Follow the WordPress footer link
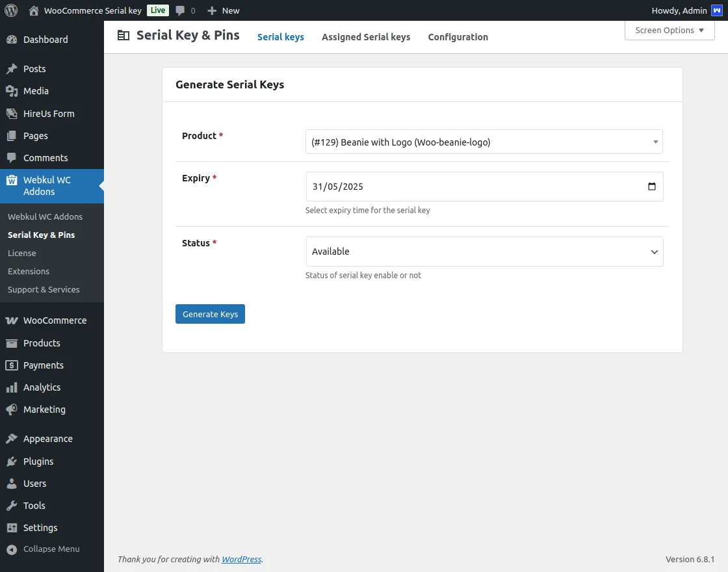 pyautogui.click(x=241, y=559)
